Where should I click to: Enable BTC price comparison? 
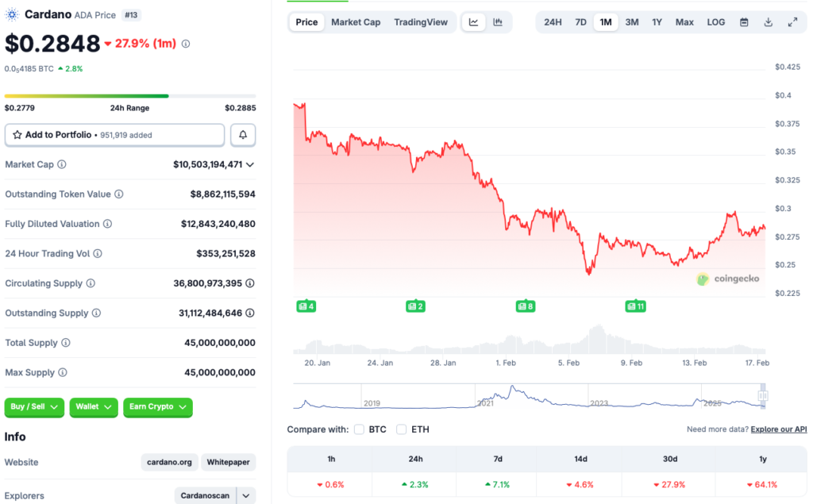pyautogui.click(x=358, y=429)
